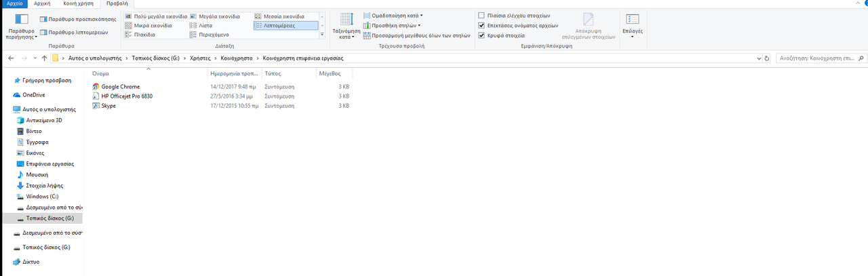Open the address bar history dropdown arrow
This screenshot has width=868, height=276.
point(759,58)
